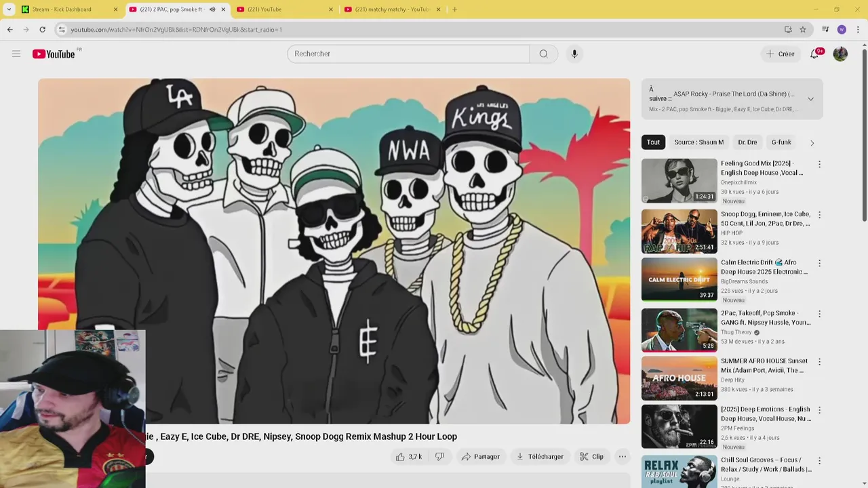Click the main video player

(334, 251)
